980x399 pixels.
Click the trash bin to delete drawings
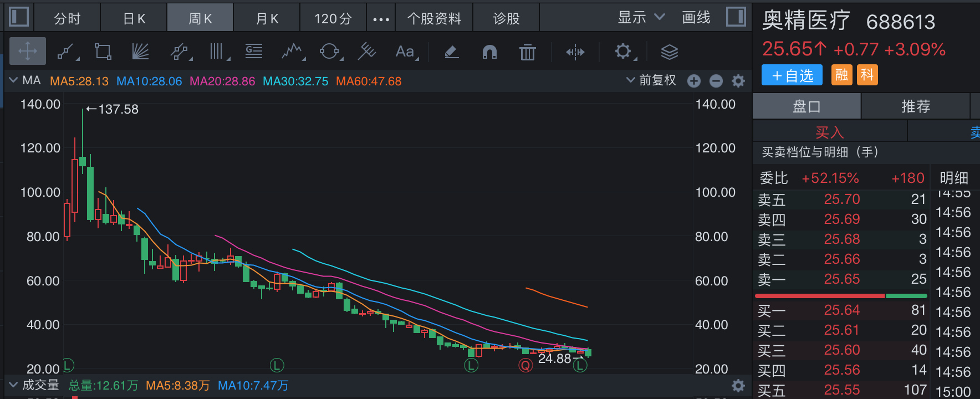(527, 52)
